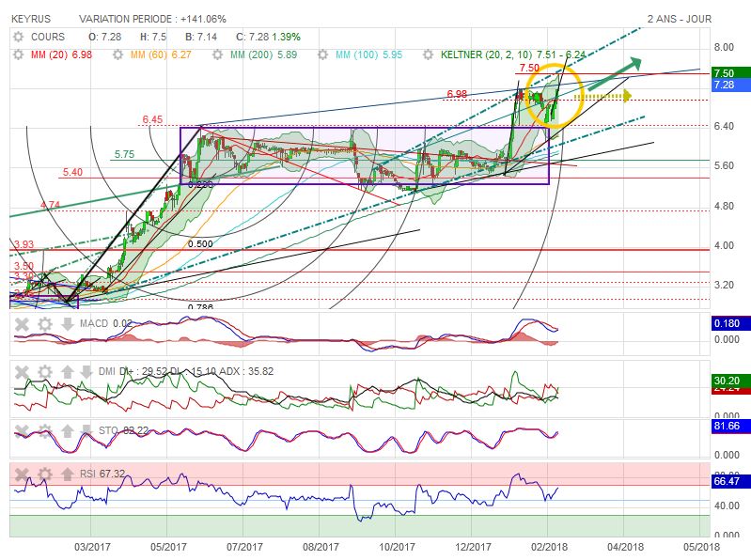Viewport: 751px width, 560px height.
Task: Click the 10/2017 date axis label
Action: pos(397,547)
